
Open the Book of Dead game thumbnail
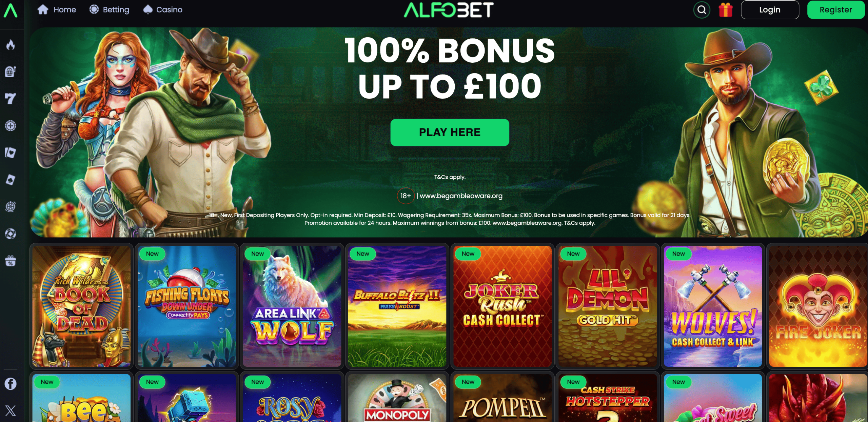pyautogui.click(x=81, y=306)
